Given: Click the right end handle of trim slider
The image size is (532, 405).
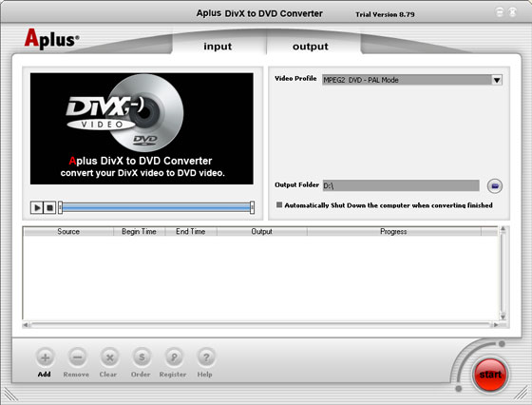Looking at the screenshot, I should [x=252, y=207].
